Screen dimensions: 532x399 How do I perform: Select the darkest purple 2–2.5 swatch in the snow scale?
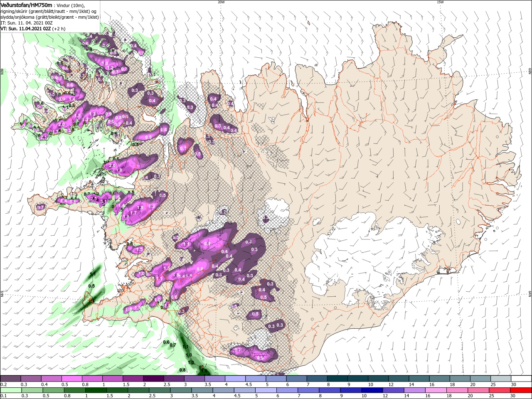[153, 379]
